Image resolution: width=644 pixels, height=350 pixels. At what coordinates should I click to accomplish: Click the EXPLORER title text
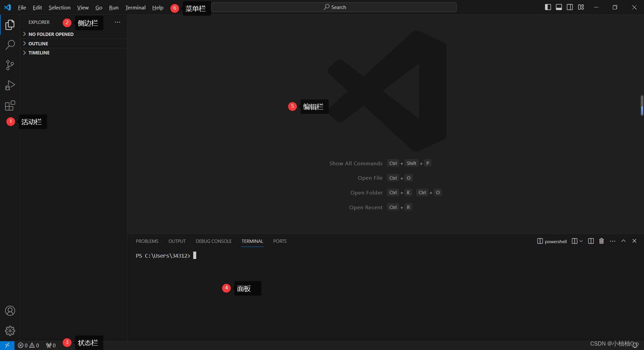(x=39, y=22)
